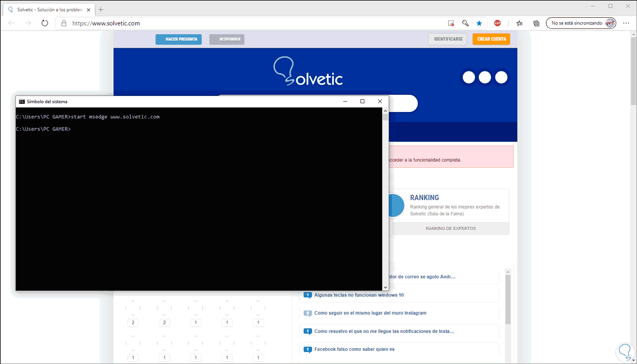Go forward in the Edge browser
The image size is (637, 364).
click(x=28, y=23)
